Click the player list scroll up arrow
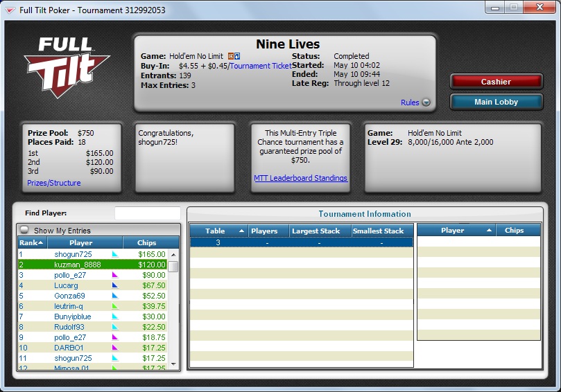This screenshot has width=561, height=392. click(x=173, y=255)
